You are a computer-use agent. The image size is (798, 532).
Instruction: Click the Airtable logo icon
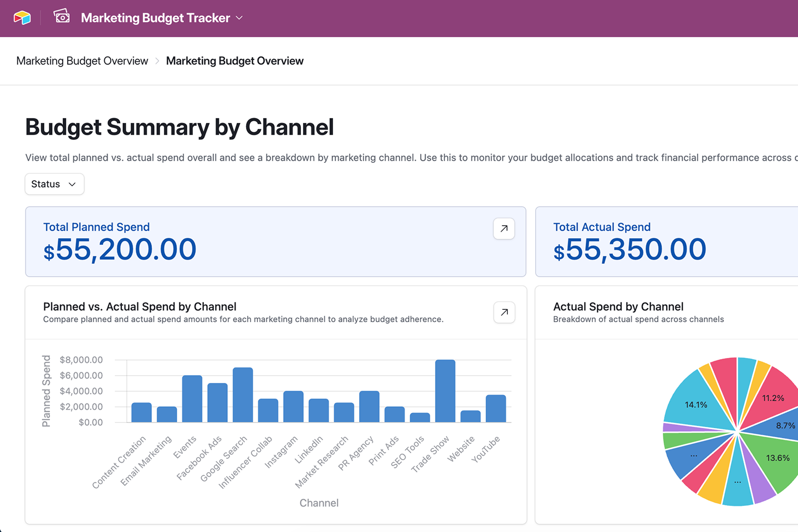click(22, 18)
